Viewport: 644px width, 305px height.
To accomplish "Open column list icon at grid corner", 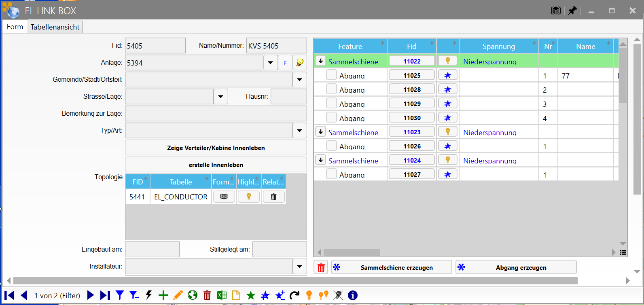I will 623,252.
